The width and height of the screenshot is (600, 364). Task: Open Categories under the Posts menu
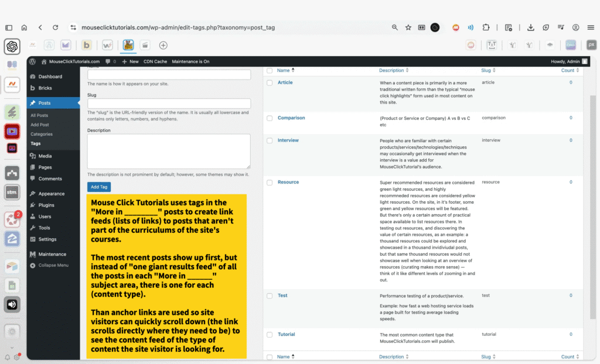click(42, 134)
